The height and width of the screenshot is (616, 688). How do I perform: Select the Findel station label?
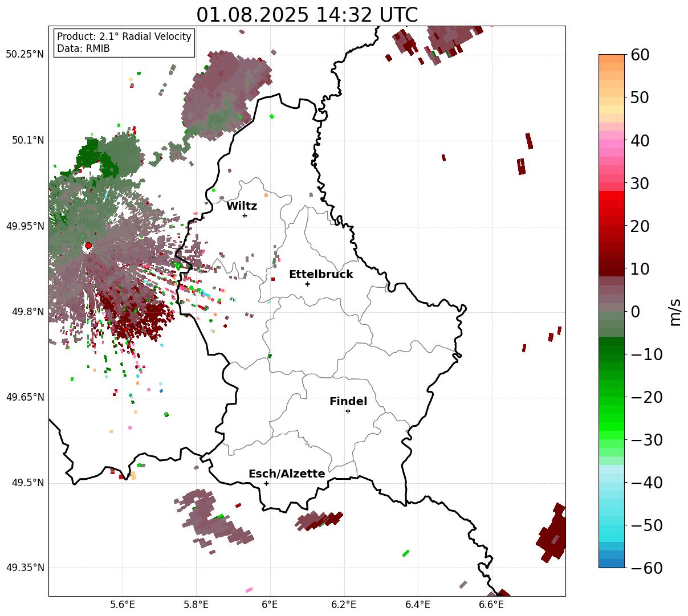click(x=348, y=401)
